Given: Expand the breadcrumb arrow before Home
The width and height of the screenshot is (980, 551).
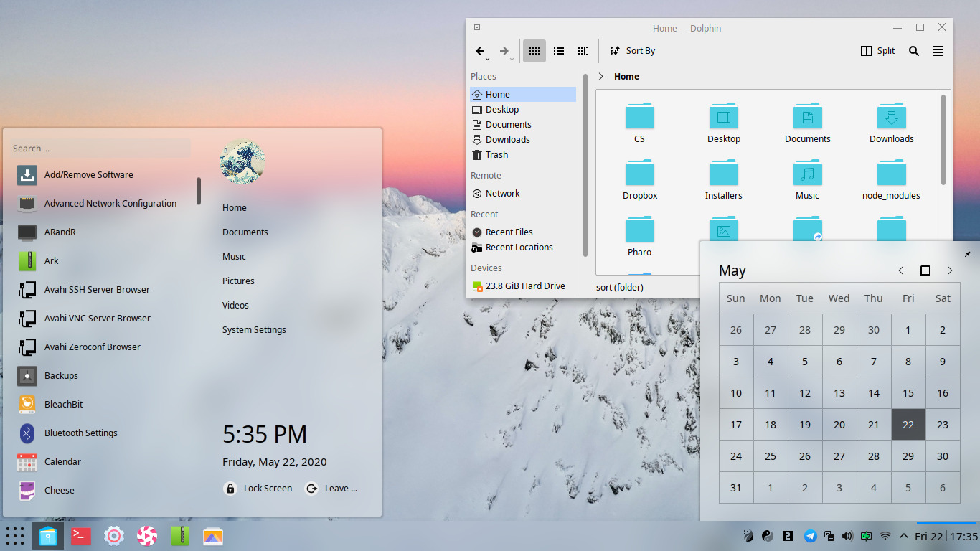Looking at the screenshot, I should pos(600,76).
